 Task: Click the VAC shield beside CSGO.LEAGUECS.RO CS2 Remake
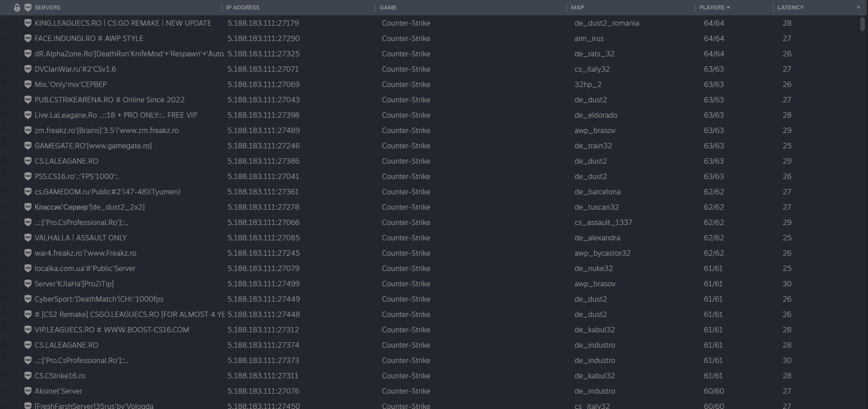coord(28,314)
